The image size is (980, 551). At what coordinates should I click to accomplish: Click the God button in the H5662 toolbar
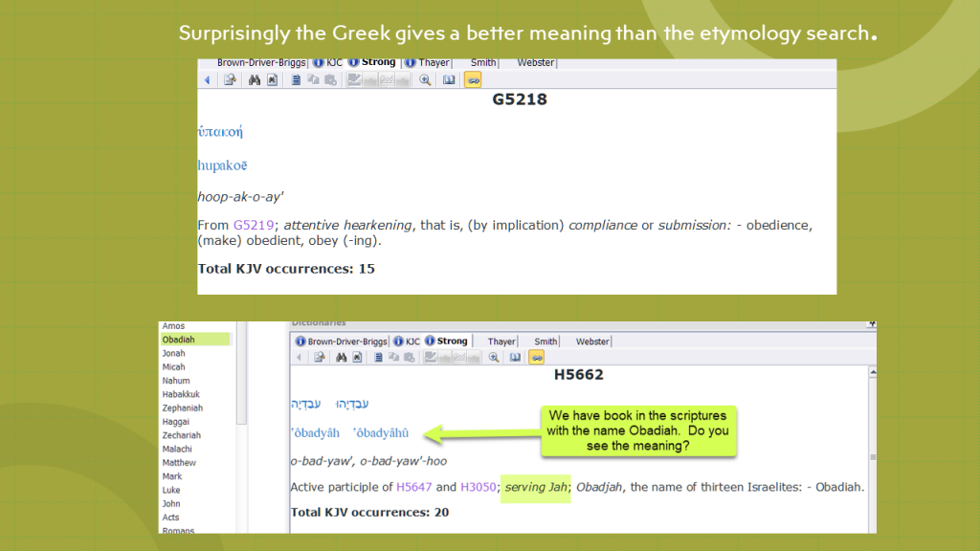click(459, 358)
